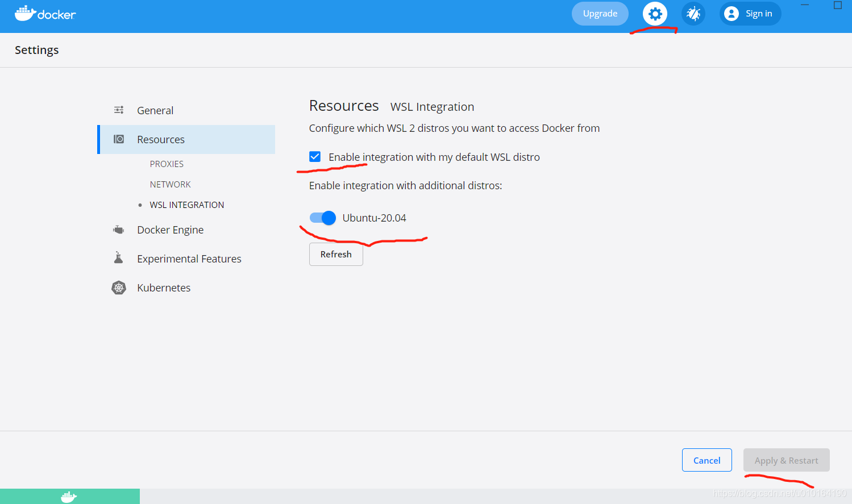This screenshot has height=504, width=852.
Task: Open the bug report whale icon
Action: [693, 13]
